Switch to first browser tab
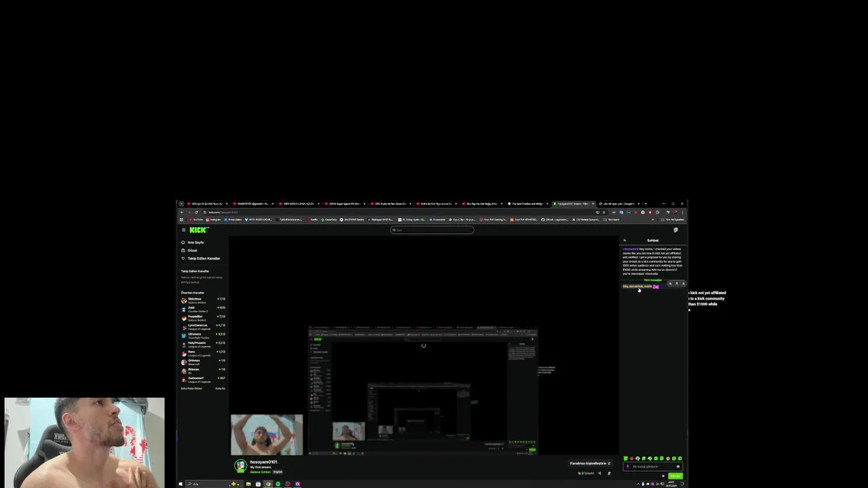 pos(208,203)
